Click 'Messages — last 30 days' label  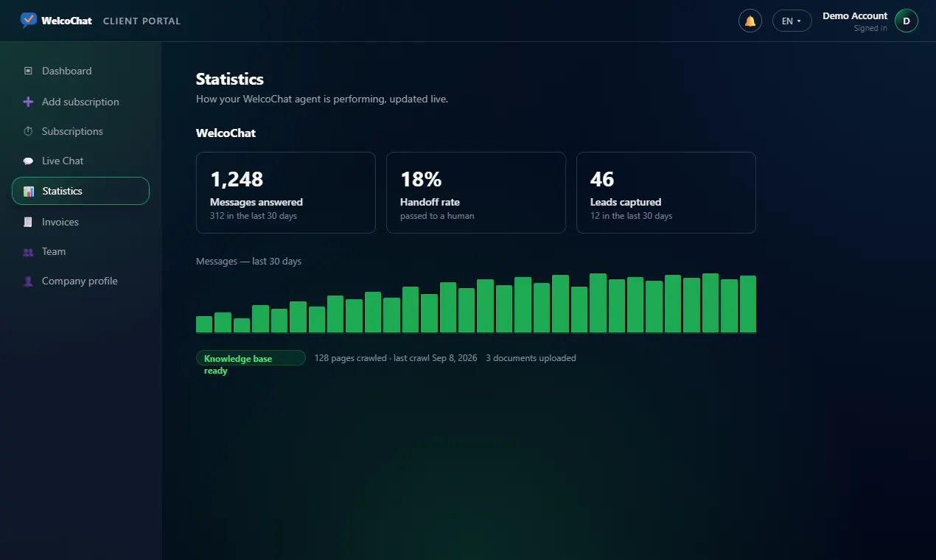coord(248,261)
